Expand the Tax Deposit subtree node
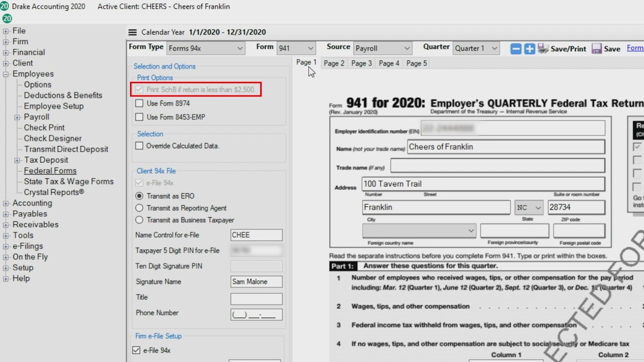This screenshot has width=644, height=362. [x=18, y=160]
